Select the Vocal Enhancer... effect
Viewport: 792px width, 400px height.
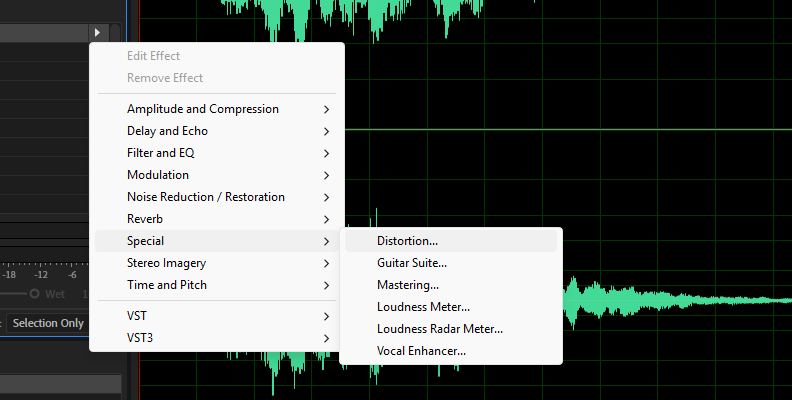pyautogui.click(x=421, y=351)
